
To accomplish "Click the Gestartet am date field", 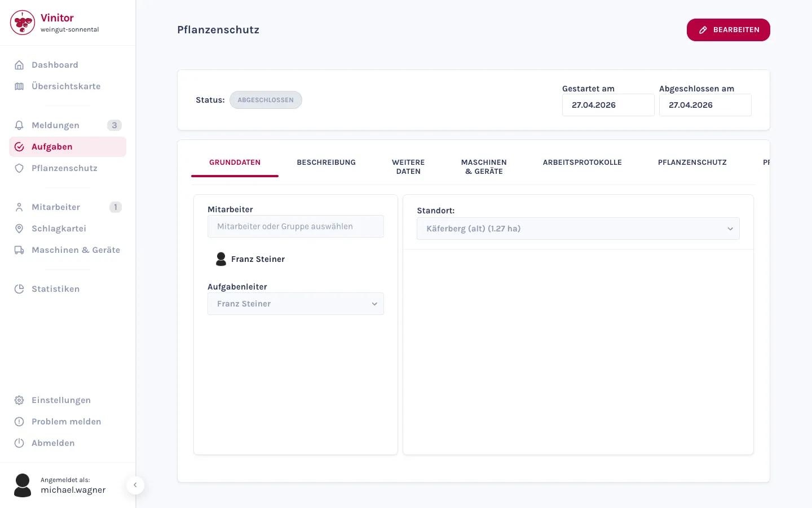I will (608, 105).
